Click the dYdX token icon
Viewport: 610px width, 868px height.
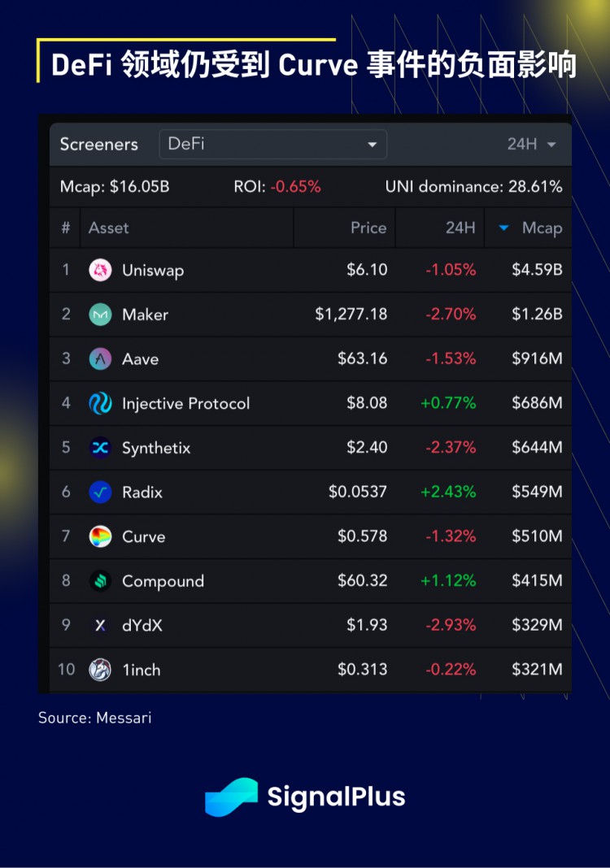[100, 626]
